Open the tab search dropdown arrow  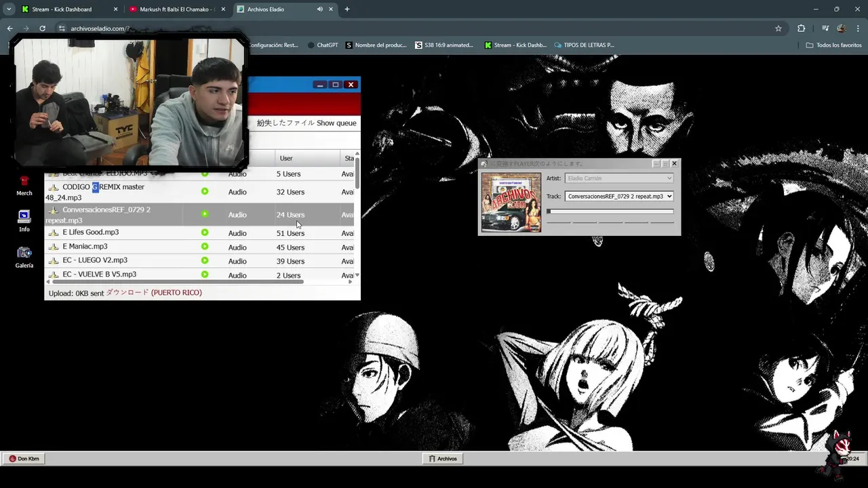coord(8,9)
